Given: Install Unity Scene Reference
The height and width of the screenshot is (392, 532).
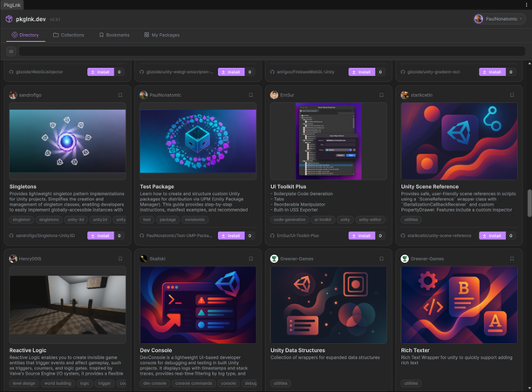Looking at the screenshot, I should [492, 235].
